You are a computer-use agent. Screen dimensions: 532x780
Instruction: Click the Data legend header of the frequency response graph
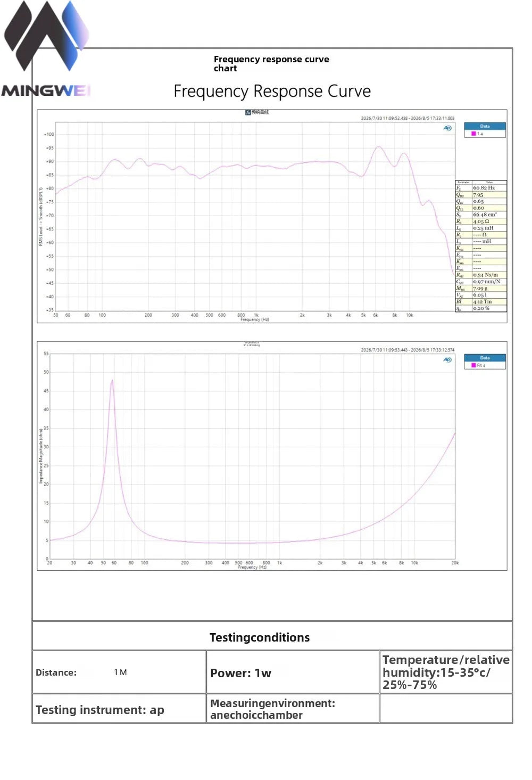coord(485,126)
